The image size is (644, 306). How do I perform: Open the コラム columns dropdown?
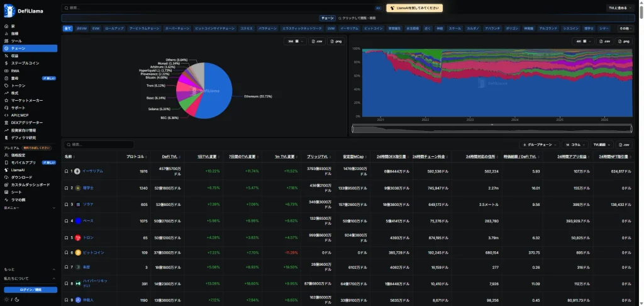[x=574, y=145]
